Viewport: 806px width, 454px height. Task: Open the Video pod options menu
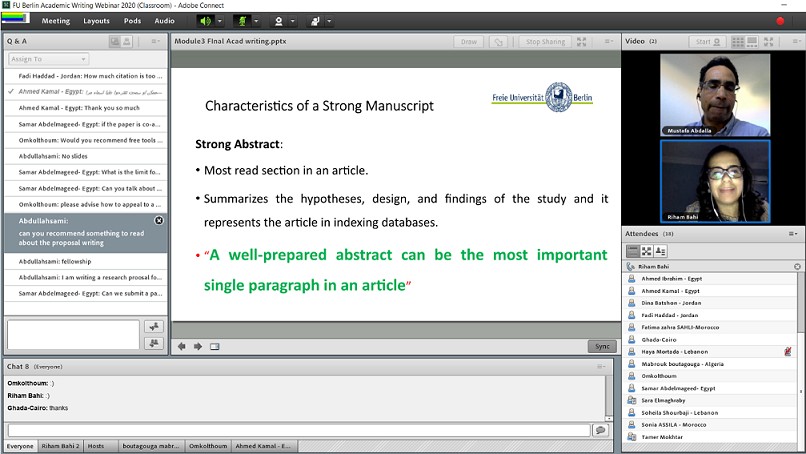tap(796, 42)
